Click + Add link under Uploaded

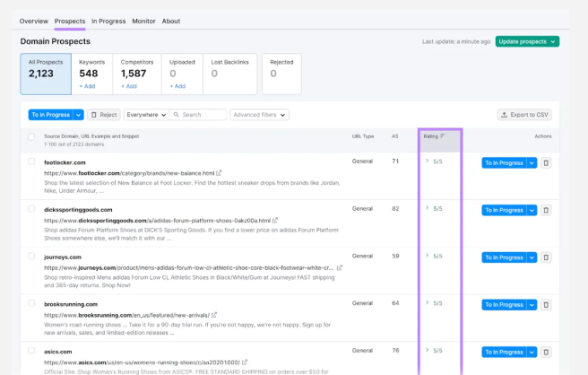point(177,86)
